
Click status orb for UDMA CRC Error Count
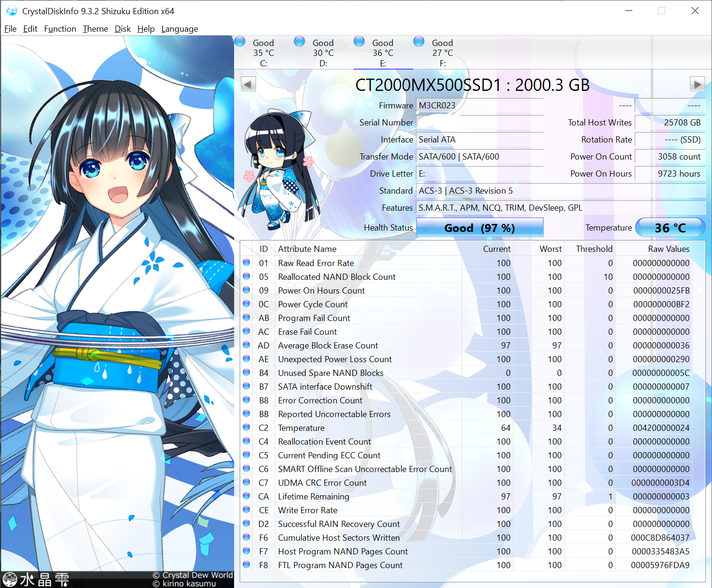246,482
